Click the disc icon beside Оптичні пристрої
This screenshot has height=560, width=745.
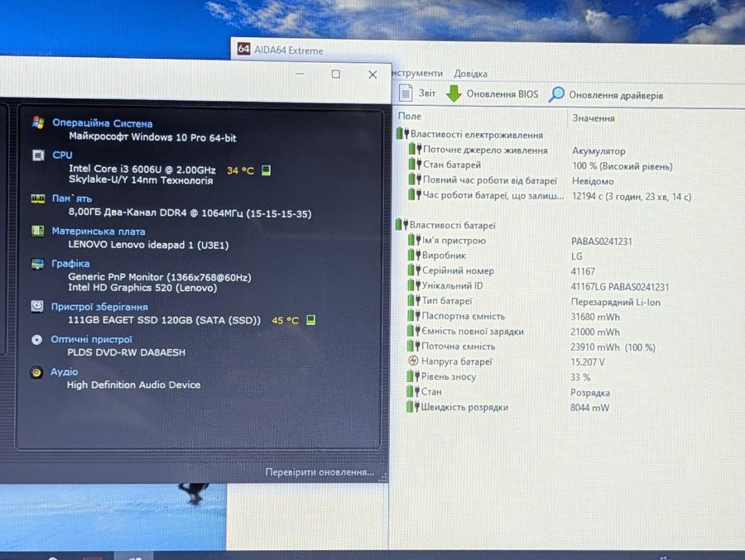(36, 340)
